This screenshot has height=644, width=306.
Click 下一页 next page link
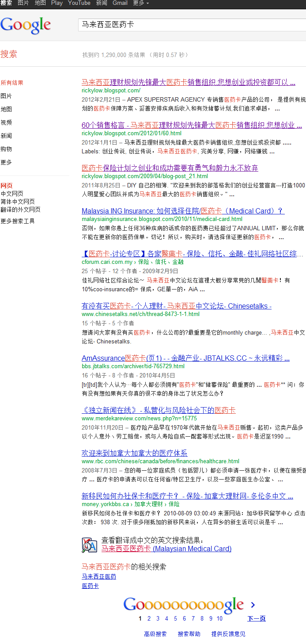(x=257, y=618)
